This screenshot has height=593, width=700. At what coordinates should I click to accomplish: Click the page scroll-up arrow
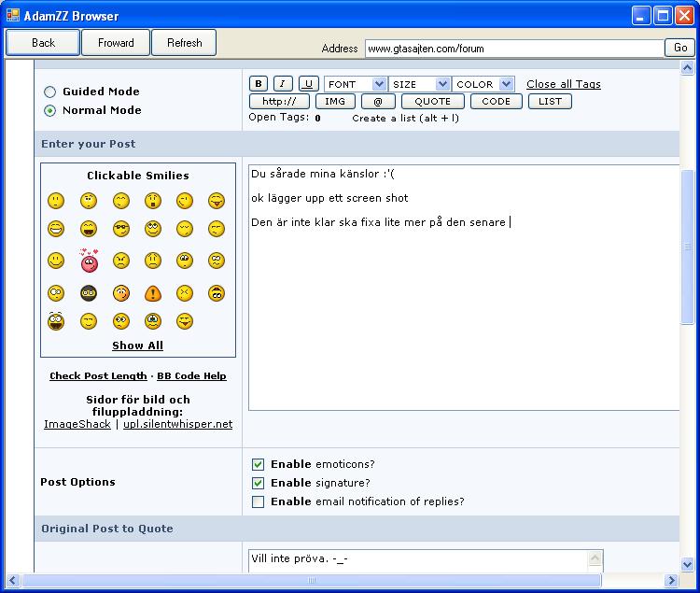pyautogui.click(x=688, y=68)
